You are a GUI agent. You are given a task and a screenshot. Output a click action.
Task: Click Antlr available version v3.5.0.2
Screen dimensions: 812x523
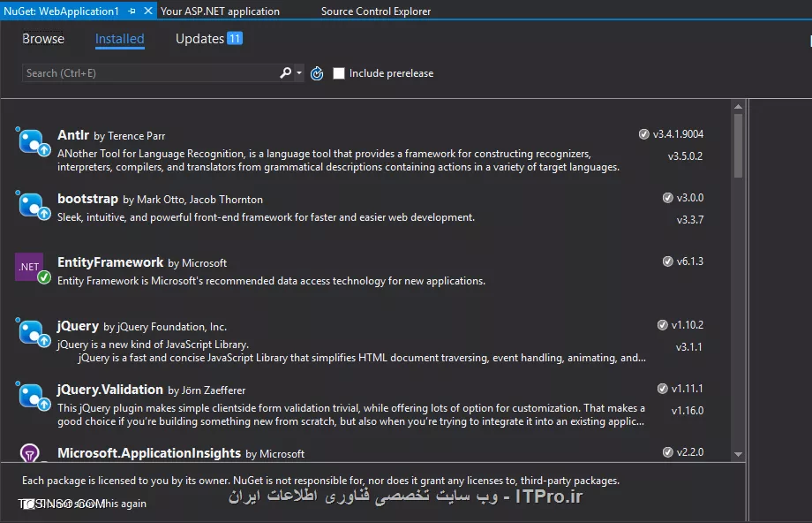point(685,156)
